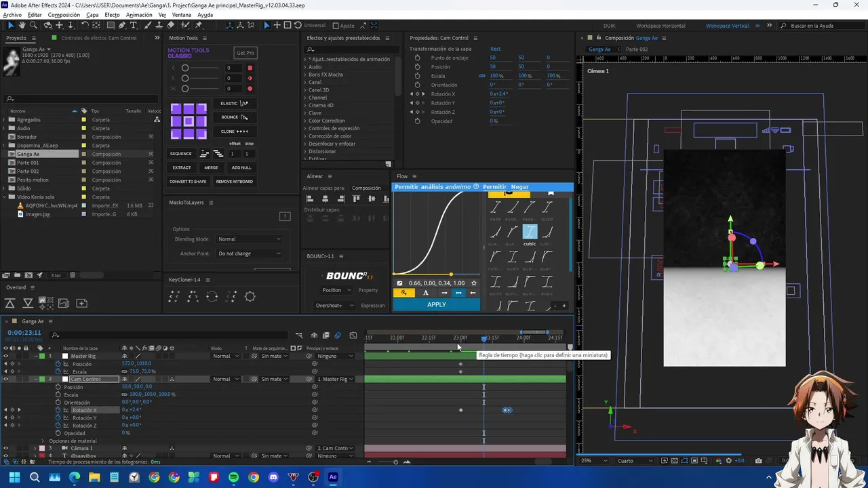Toggle the Rotación Y stopwatch
Image resolution: width=868 pixels, height=488 pixels.
click(x=58, y=418)
